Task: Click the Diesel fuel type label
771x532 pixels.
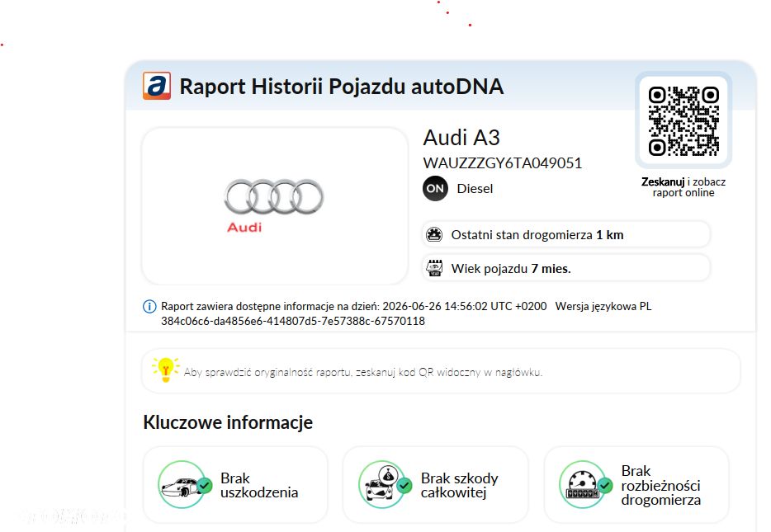Action: 475,189
